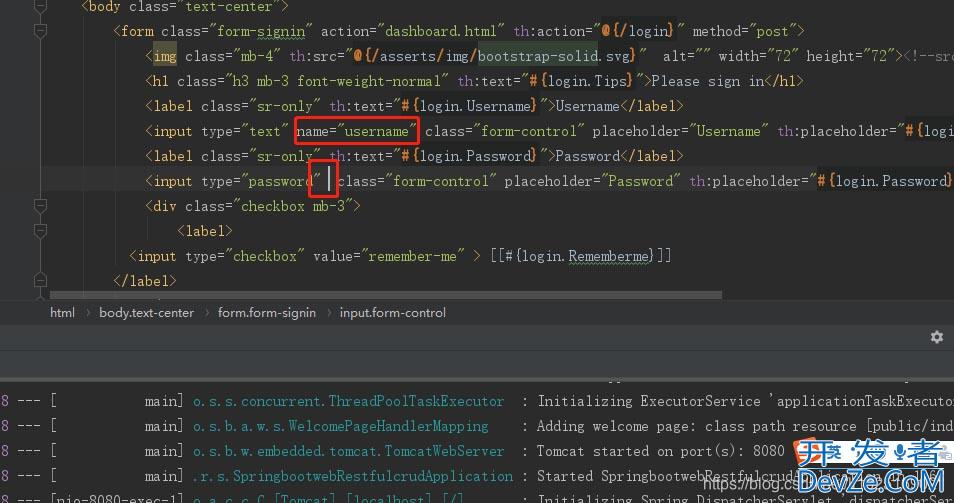Open the run panel gear settings icon
This screenshot has height=503, width=954.
pos(936,336)
